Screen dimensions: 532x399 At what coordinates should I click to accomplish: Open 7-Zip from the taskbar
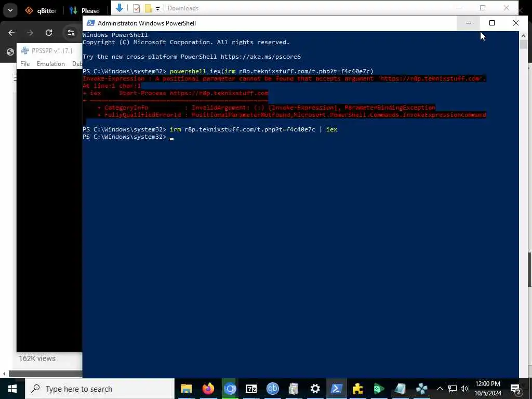(x=251, y=389)
